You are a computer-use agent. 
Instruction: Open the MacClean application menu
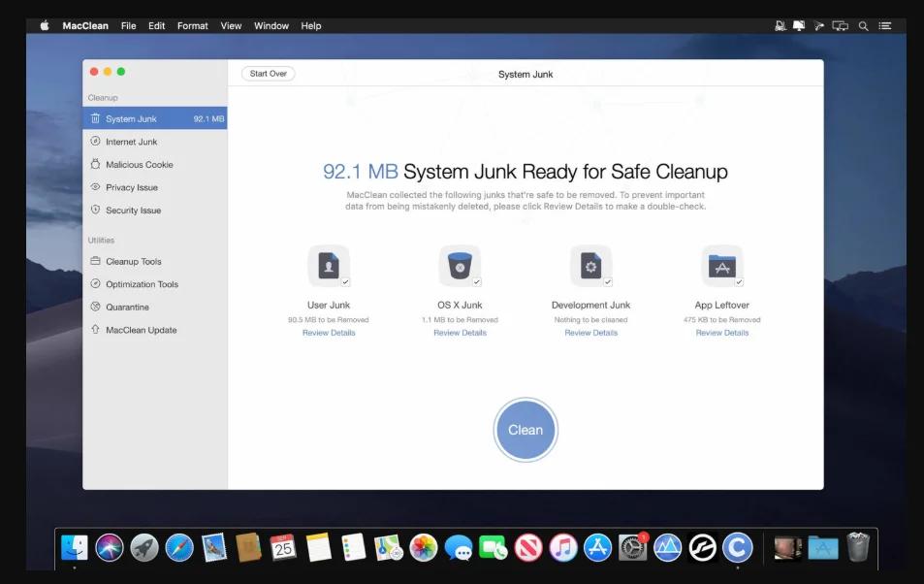coord(85,26)
